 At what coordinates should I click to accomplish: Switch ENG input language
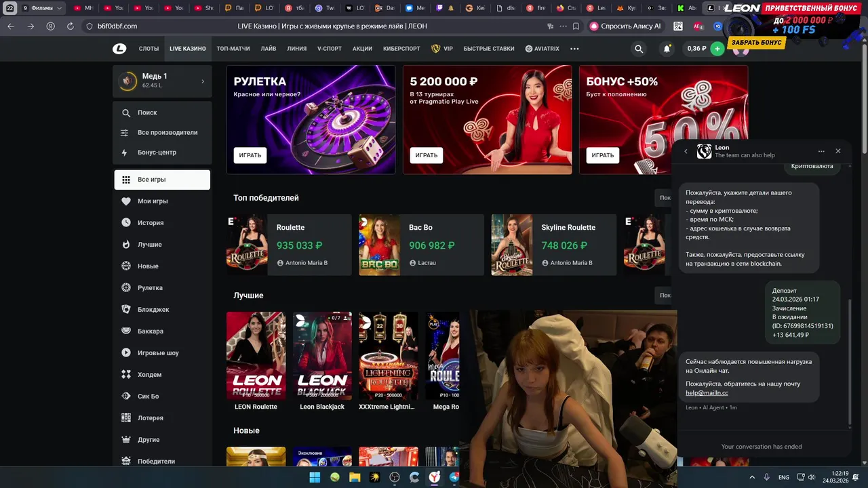(x=784, y=477)
